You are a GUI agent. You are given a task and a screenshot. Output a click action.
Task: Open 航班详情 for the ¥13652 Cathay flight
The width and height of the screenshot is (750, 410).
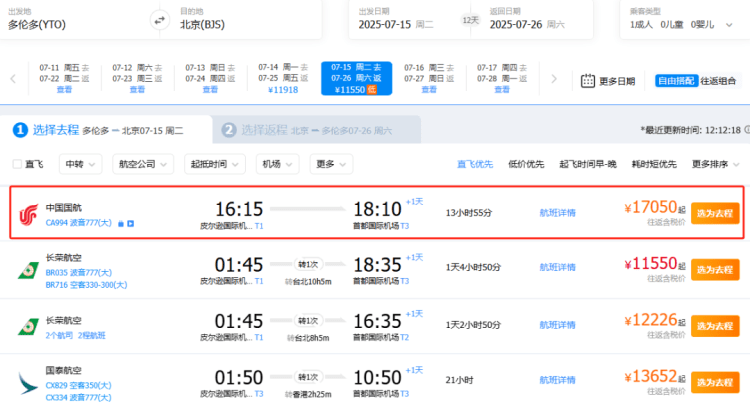click(557, 381)
